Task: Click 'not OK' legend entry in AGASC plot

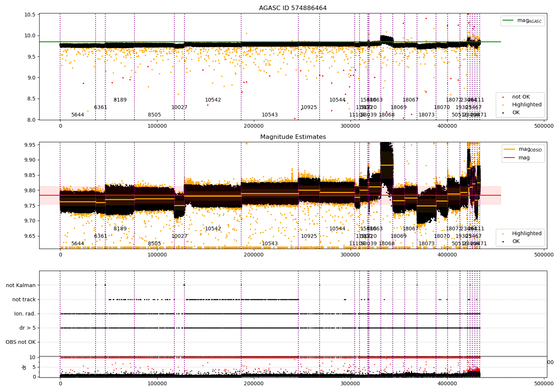Action: click(516, 97)
